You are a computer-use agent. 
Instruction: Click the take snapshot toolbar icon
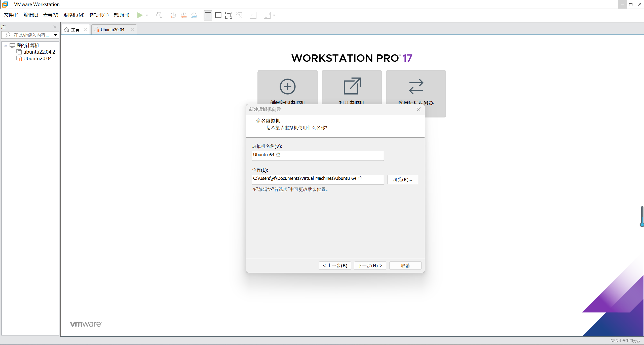pyautogui.click(x=173, y=15)
